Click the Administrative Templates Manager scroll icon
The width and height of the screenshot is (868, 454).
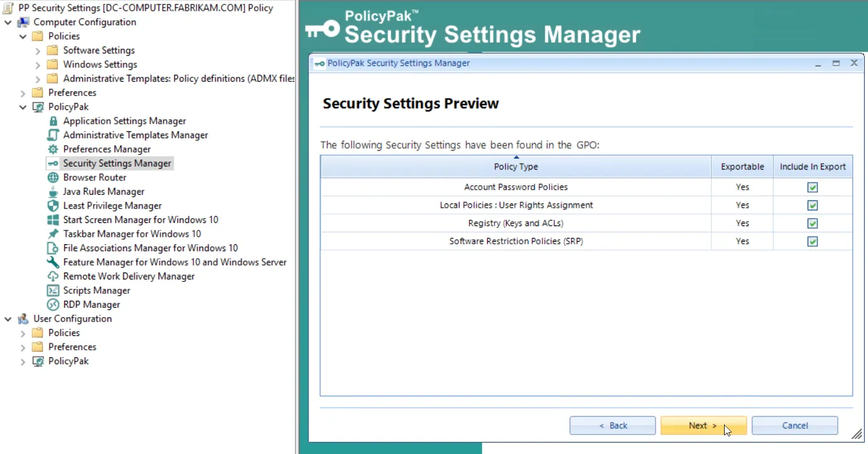point(53,135)
